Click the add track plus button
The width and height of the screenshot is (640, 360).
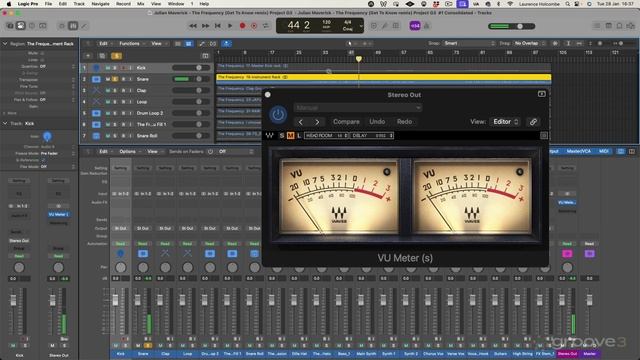click(88, 56)
